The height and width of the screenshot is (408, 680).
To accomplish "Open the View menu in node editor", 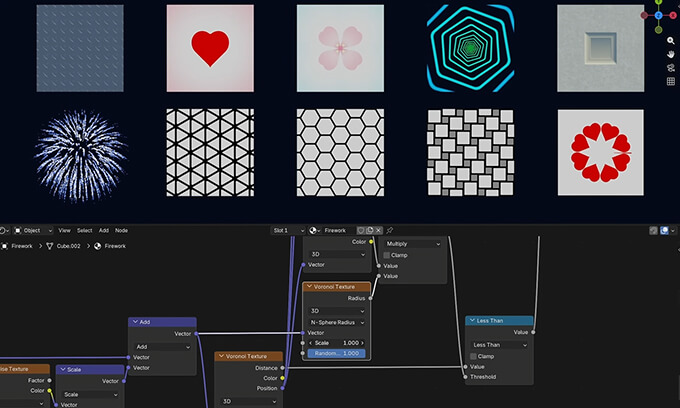I will (x=64, y=230).
